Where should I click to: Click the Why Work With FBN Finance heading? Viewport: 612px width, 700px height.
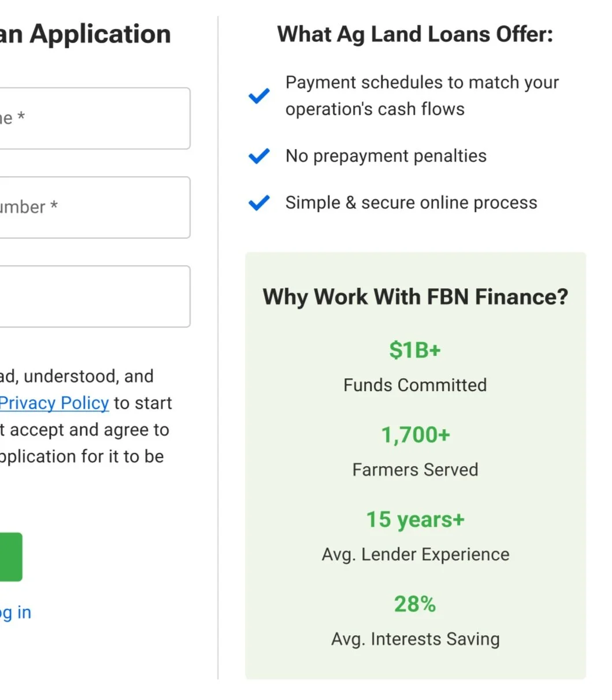pyautogui.click(x=415, y=297)
